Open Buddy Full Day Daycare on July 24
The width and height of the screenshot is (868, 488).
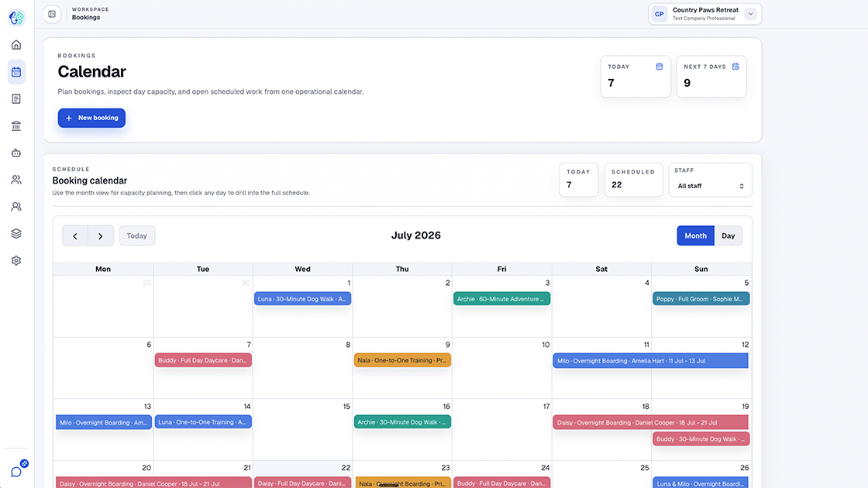[x=501, y=483]
